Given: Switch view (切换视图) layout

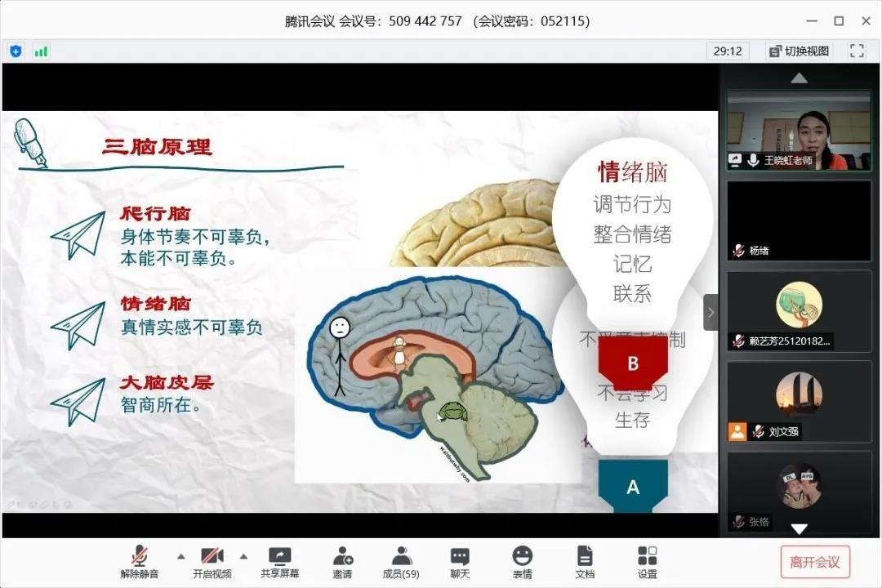Looking at the screenshot, I should pos(799,51).
